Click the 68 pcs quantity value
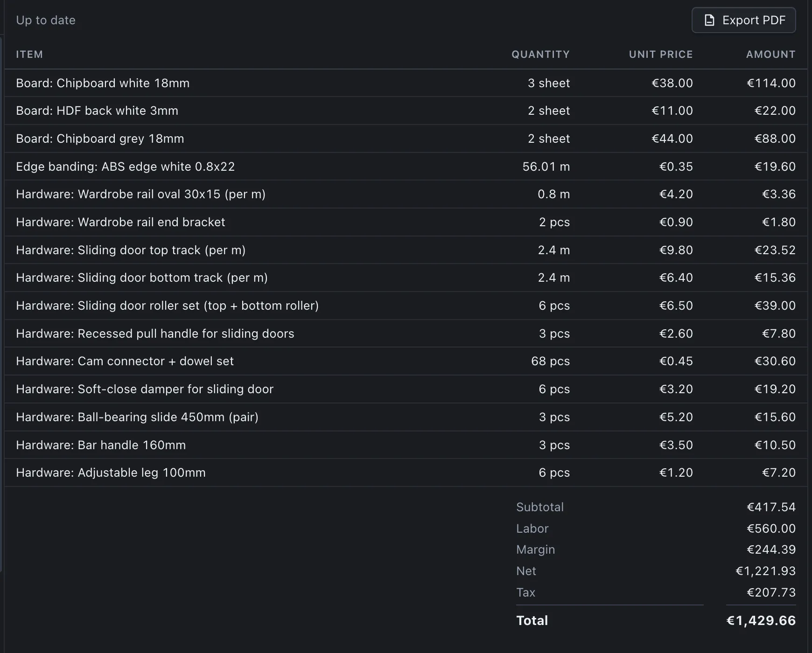This screenshot has height=653, width=812. click(x=550, y=361)
